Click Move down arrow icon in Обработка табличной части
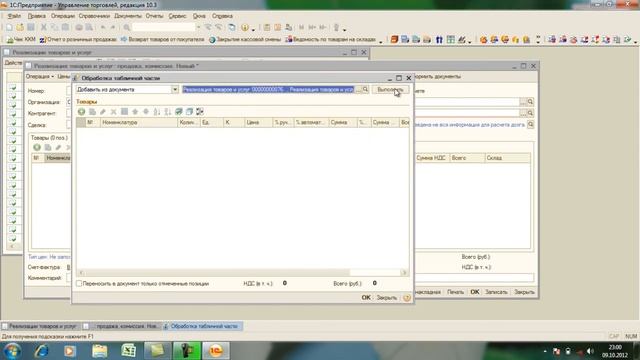This screenshot has width=640, height=360. [146, 111]
